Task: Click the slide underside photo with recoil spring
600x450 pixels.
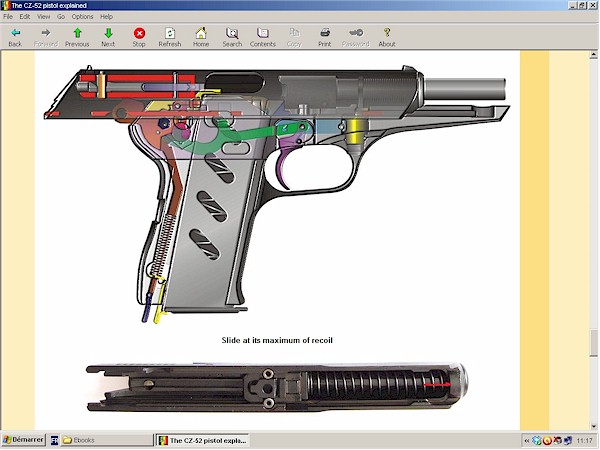Action: click(276, 387)
